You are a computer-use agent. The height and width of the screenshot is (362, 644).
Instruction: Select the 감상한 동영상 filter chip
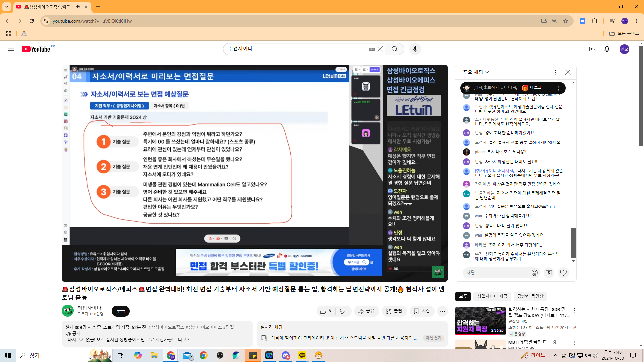click(530, 296)
